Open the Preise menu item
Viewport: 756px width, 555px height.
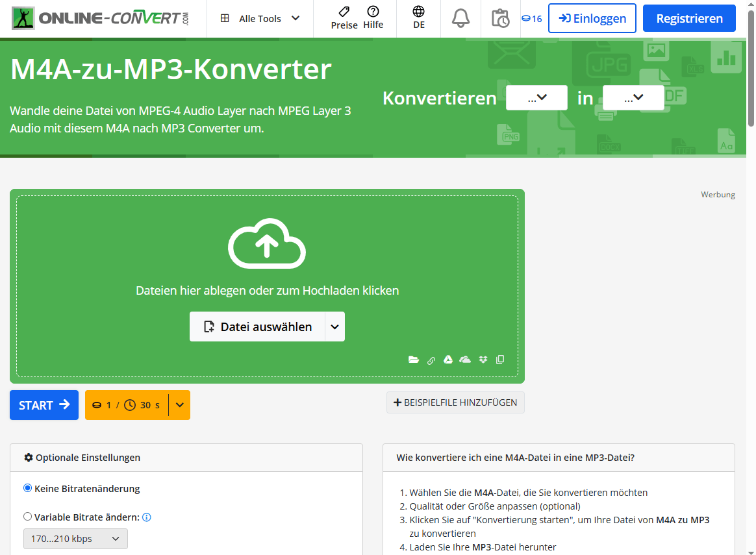(x=344, y=18)
